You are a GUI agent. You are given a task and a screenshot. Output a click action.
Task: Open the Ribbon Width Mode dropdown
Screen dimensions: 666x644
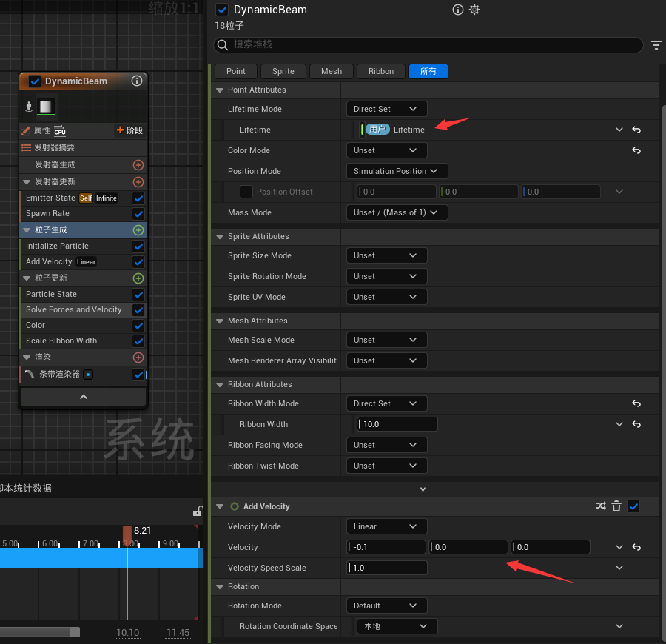[386, 403]
